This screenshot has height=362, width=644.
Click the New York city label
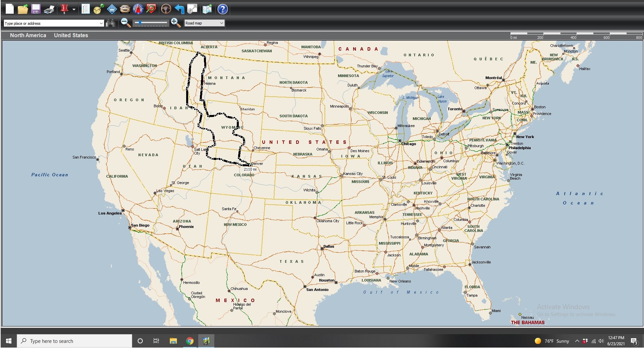point(525,137)
